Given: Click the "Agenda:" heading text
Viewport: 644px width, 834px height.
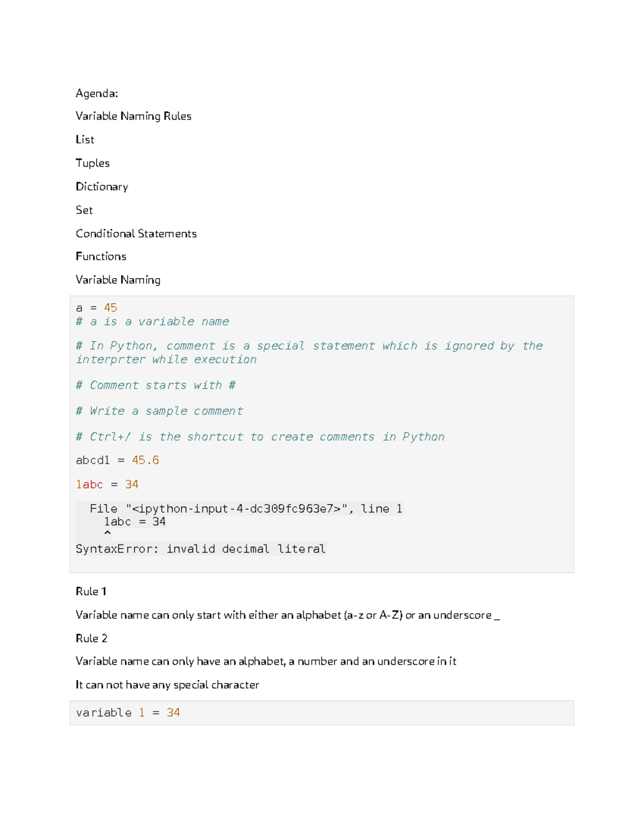Looking at the screenshot, I should tap(97, 93).
